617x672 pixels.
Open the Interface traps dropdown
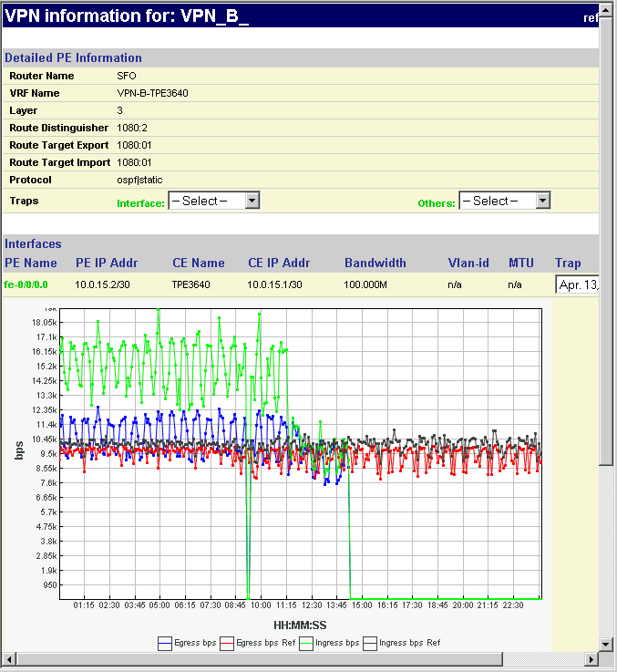(x=214, y=201)
